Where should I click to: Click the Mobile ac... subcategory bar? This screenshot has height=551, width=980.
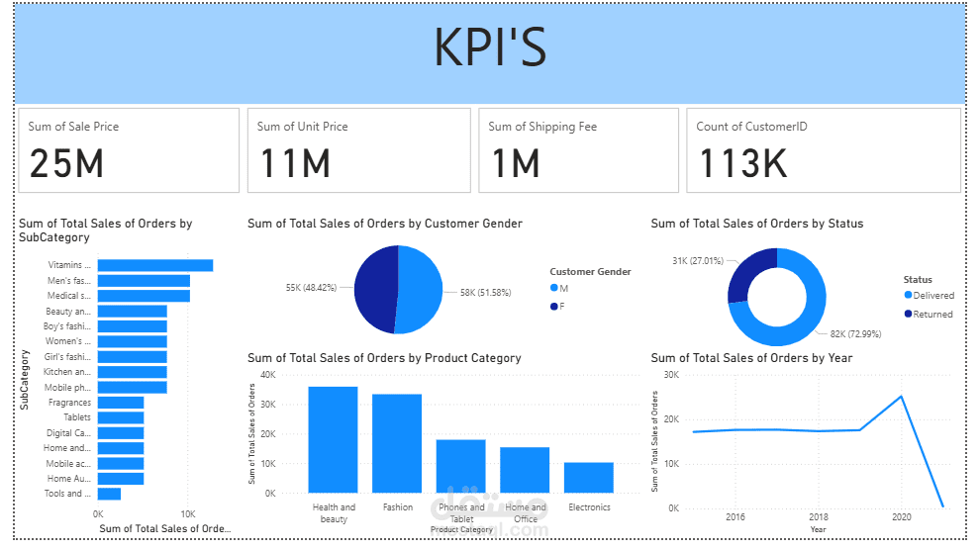121,464
